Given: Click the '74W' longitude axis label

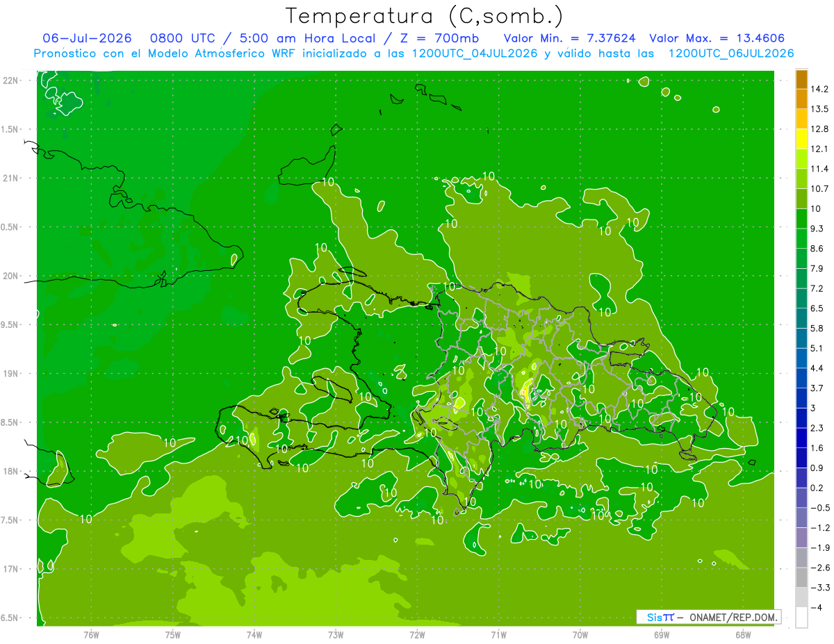Looking at the screenshot, I should click(x=254, y=634).
